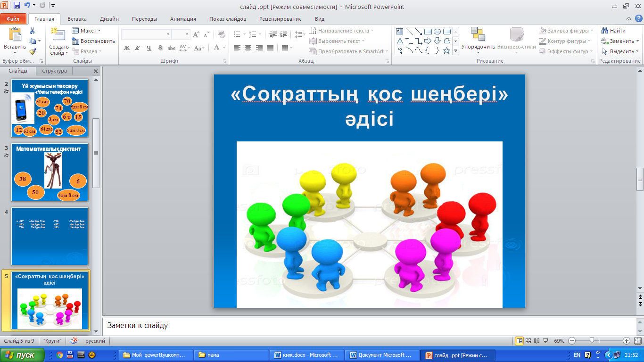Image resolution: width=644 pixels, height=362 pixels.
Task: Click the save icon in quick access toolbar
Action: tap(17, 6)
